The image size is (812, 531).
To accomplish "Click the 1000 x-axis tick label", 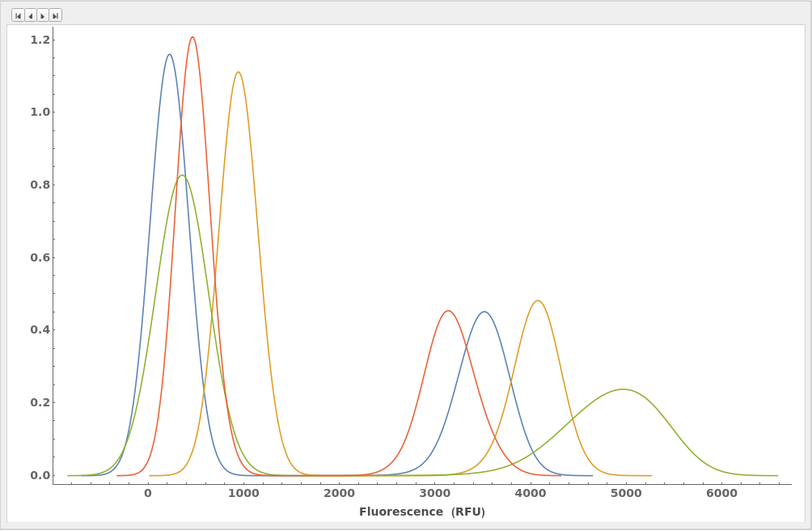I will pyautogui.click(x=243, y=493).
